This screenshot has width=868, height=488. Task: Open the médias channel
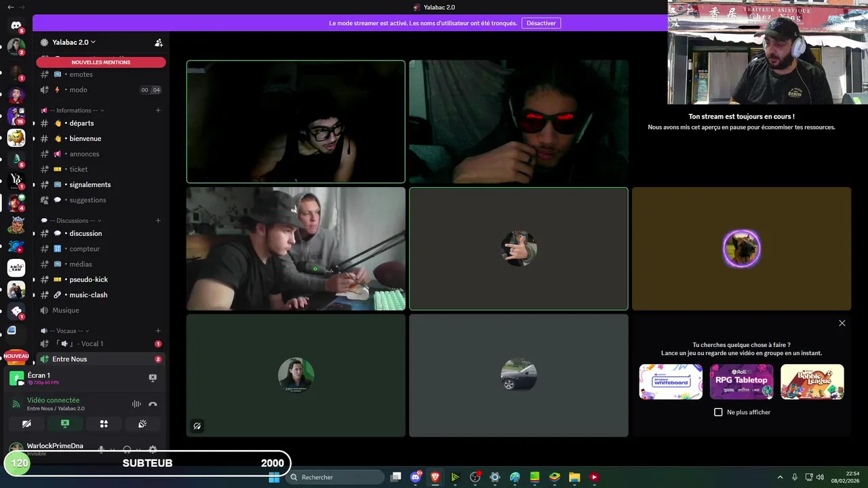101,264
